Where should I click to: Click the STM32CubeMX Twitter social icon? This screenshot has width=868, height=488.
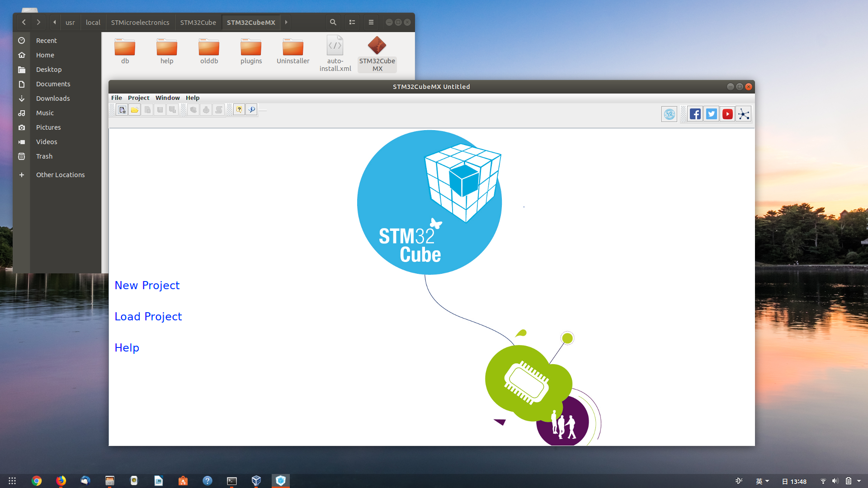pyautogui.click(x=711, y=114)
